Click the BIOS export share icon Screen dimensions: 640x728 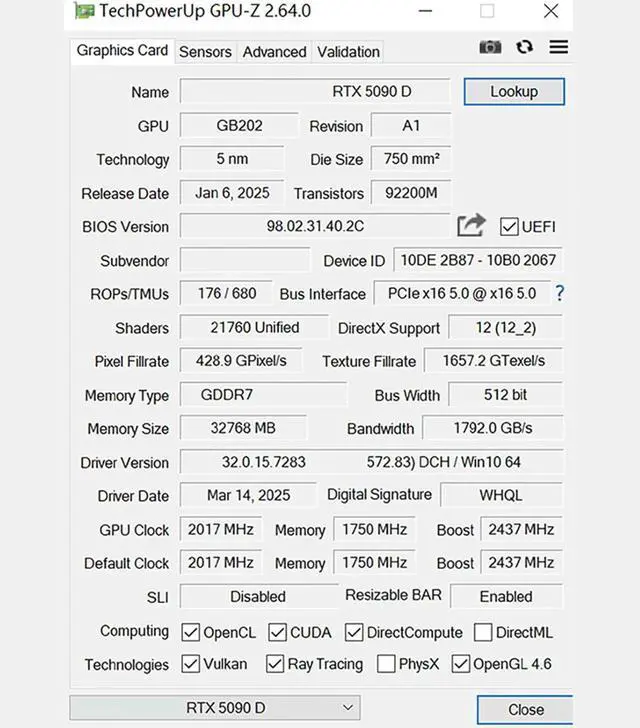pos(471,226)
